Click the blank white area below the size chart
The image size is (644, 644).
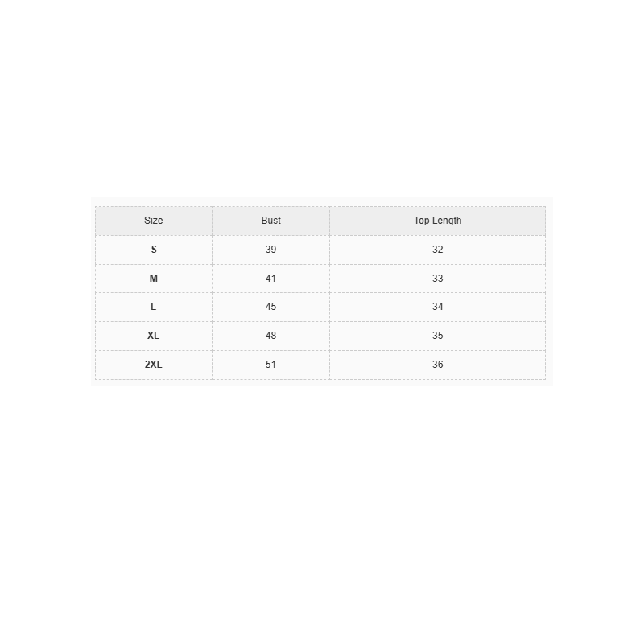(x=322, y=515)
